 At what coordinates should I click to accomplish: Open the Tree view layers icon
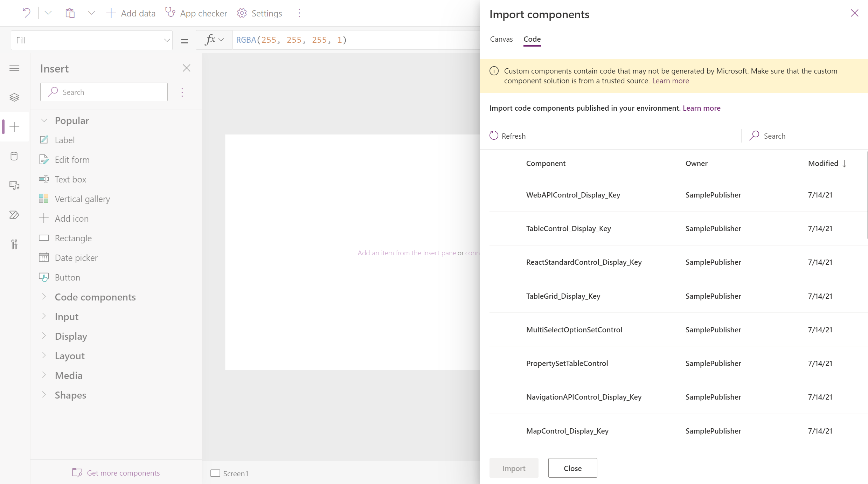click(14, 97)
